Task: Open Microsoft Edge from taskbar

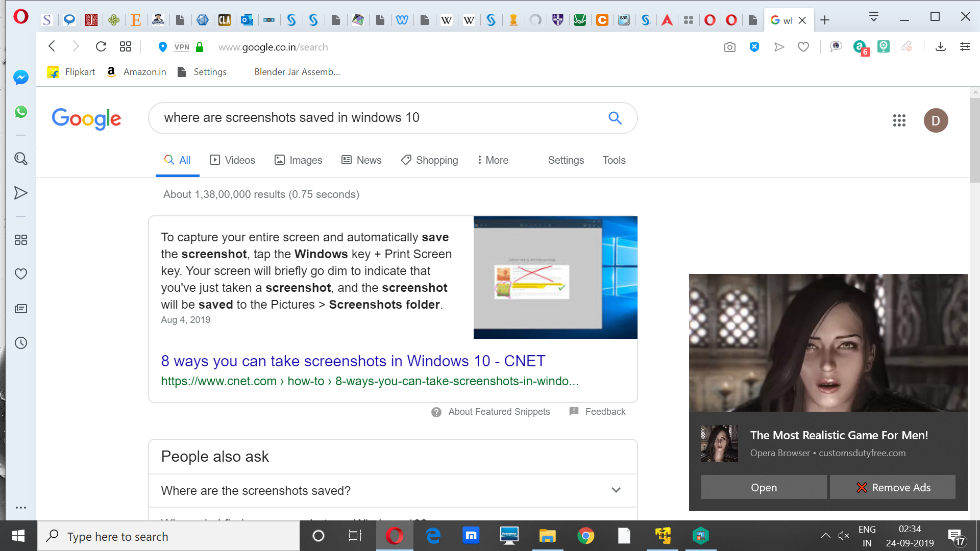Action: [433, 536]
